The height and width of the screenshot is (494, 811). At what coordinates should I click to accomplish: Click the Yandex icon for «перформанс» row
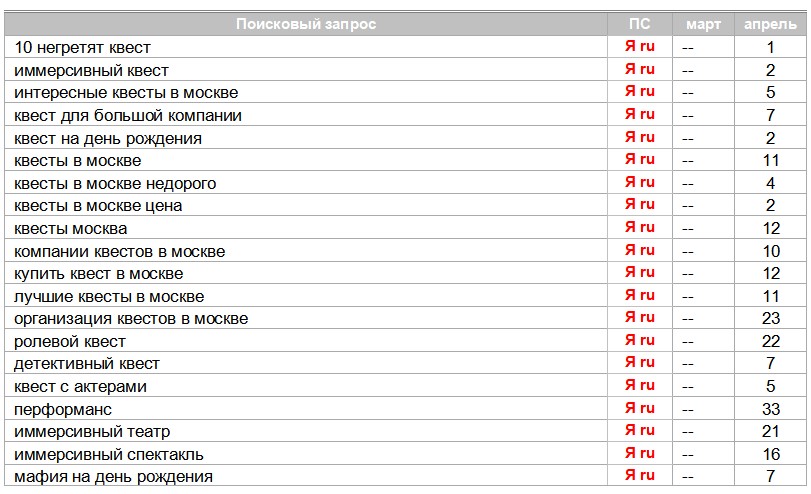(x=640, y=408)
